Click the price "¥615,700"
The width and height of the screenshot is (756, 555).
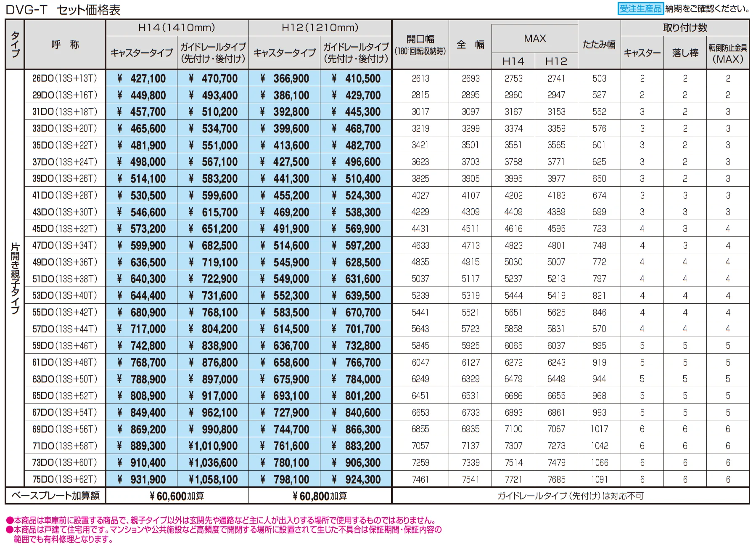(213, 212)
